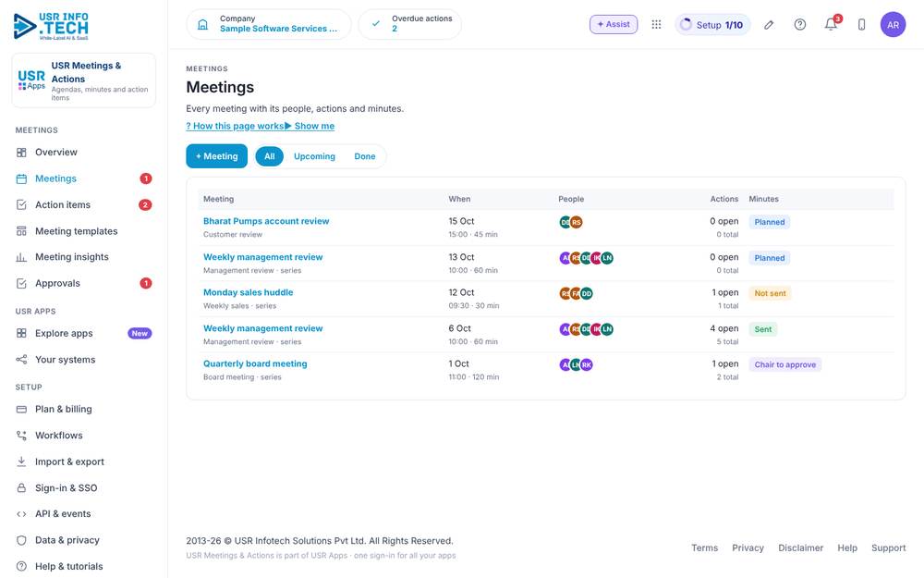The image size is (924, 578).
Task: Click the Workflows branch icon
Action: (21, 436)
